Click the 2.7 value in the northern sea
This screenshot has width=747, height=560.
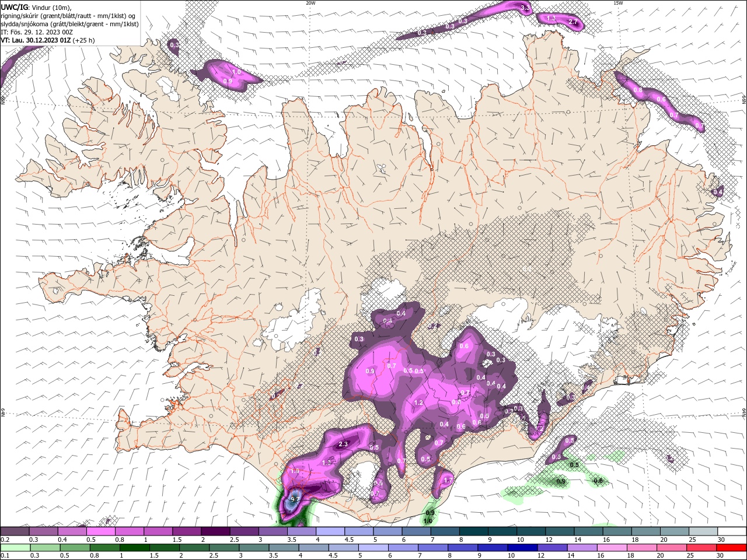pyautogui.click(x=573, y=22)
